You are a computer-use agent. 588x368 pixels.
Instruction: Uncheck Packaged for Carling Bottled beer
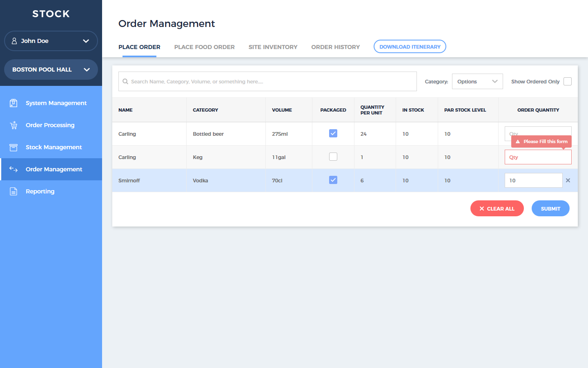(333, 133)
